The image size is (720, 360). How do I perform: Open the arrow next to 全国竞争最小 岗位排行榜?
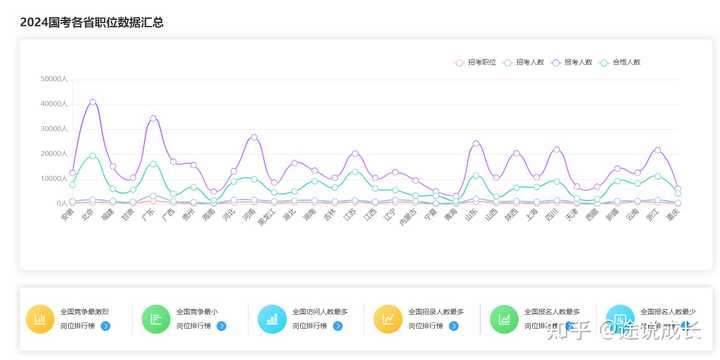point(221,326)
